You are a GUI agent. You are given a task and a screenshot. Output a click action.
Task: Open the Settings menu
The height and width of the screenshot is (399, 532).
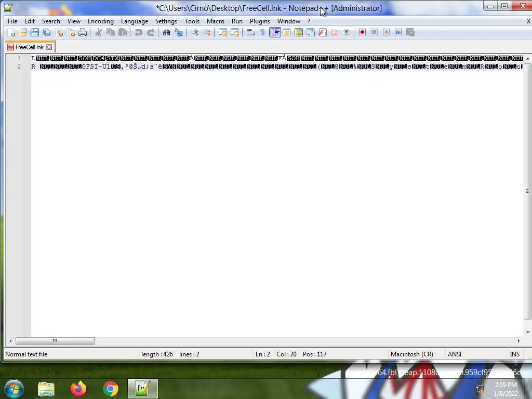coord(166,21)
